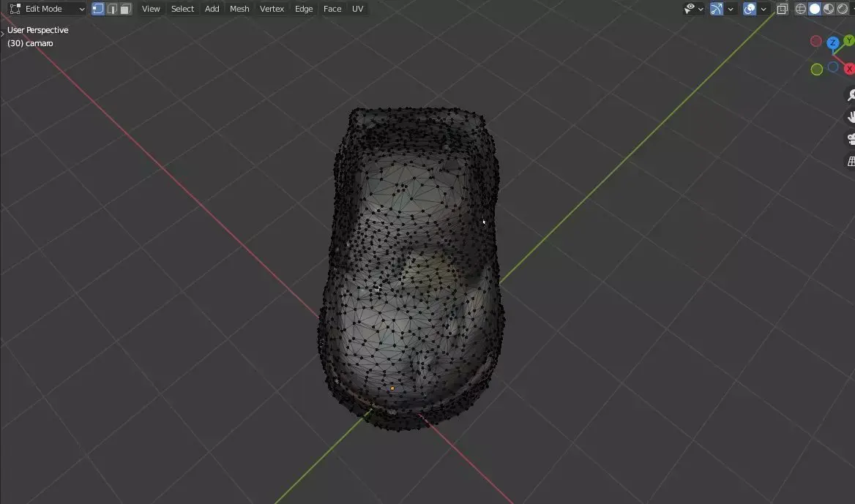The height and width of the screenshot is (504, 855).
Task: Open the Face menu
Action: (332, 9)
